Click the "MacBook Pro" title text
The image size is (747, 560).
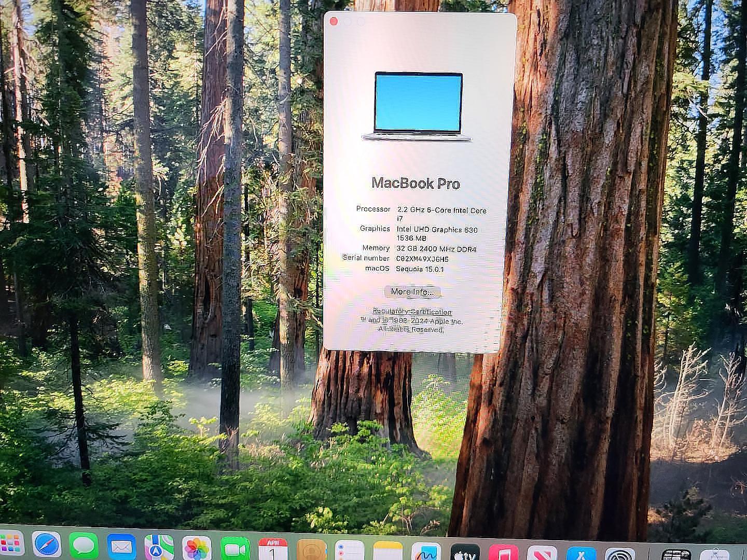(416, 183)
